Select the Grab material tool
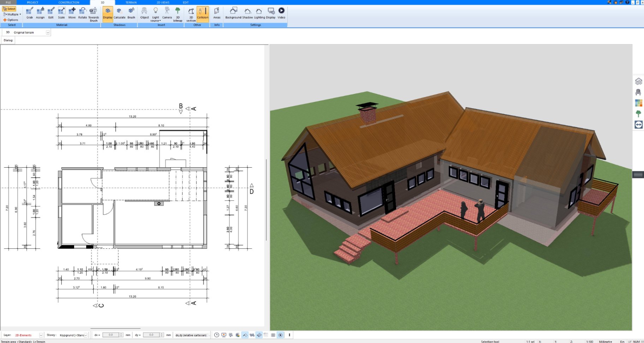The width and height of the screenshot is (644, 343). point(30,13)
